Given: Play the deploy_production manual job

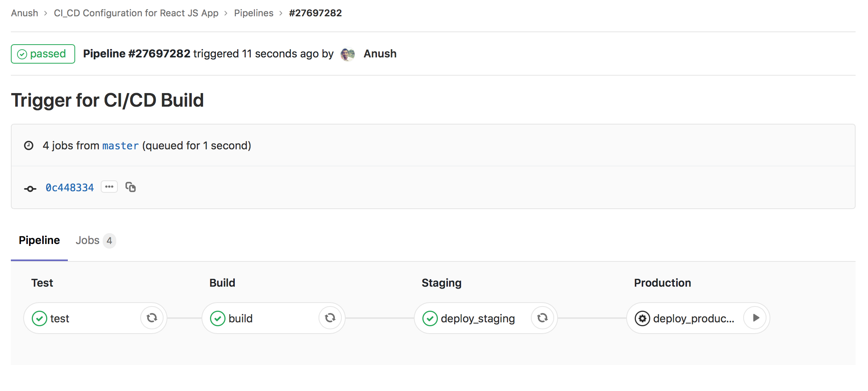Looking at the screenshot, I should pos(755,318).
